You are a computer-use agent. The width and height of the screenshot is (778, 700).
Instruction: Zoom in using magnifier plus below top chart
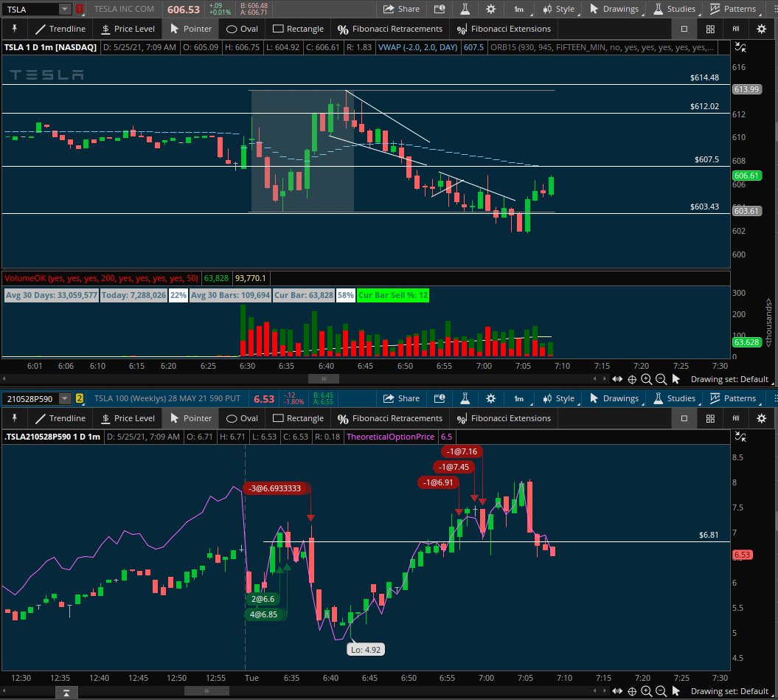click(646, 379)
